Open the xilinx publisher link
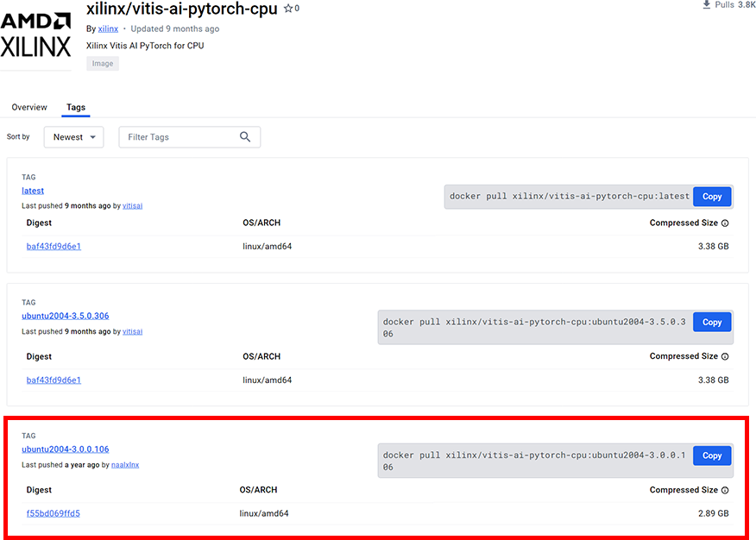The image size is (756, 540). tap(108, 29)
